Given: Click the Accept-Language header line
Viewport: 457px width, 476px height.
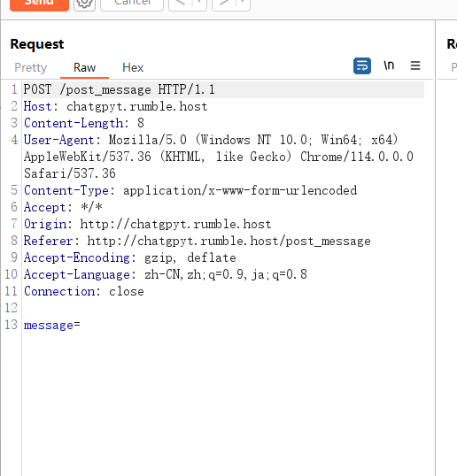Looking at the screenshot, I should pos(166,274).
